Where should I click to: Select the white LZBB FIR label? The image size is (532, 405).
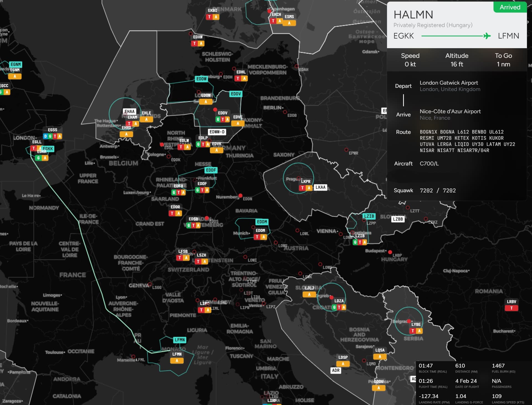click(x=398, y=219)
